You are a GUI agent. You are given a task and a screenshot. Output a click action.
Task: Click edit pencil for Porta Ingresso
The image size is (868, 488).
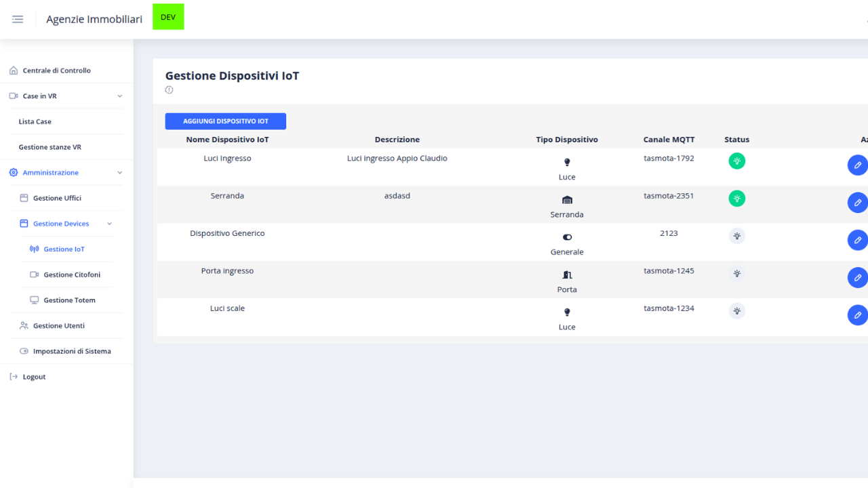click(857, 277)
